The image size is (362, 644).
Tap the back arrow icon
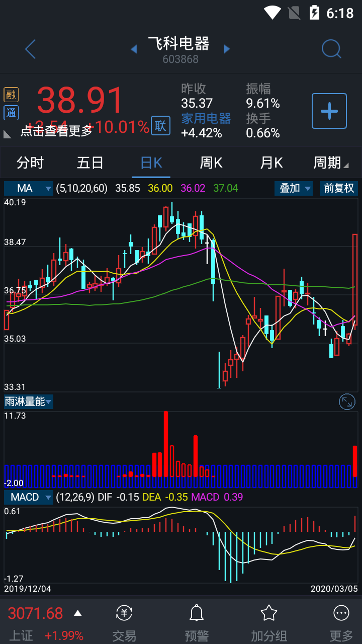point(31,49)
